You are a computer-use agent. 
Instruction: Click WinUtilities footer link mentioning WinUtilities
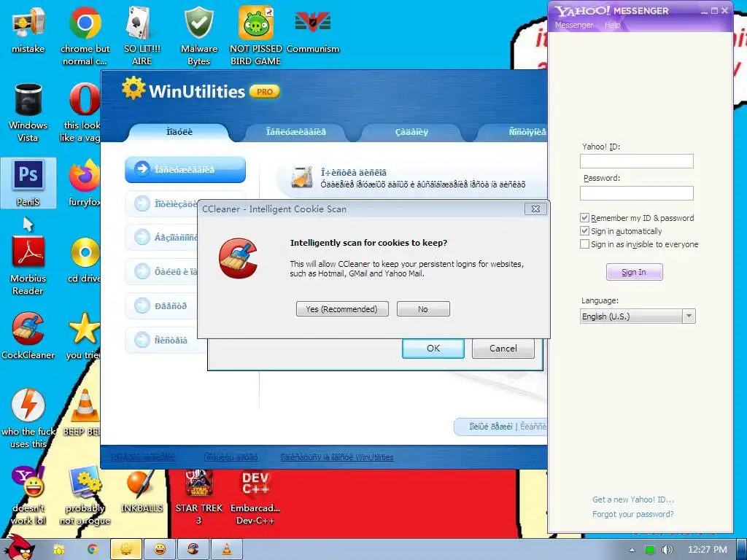pyautogui.click(x=337, y=457)
